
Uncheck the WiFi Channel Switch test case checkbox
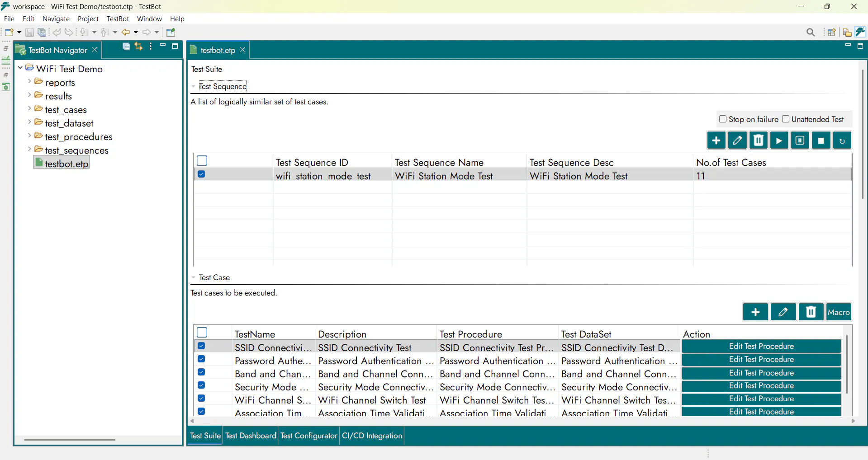pyautogui.click(x=202, y=399)
